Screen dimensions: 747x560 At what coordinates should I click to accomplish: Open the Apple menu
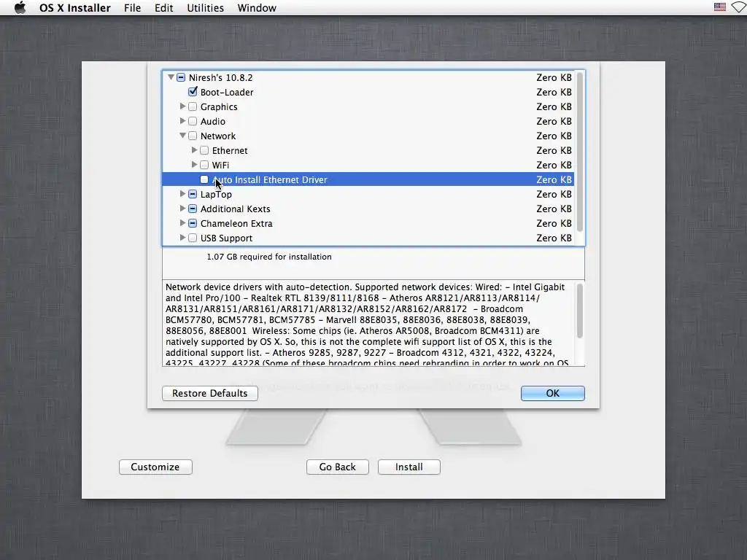point(20,7)
